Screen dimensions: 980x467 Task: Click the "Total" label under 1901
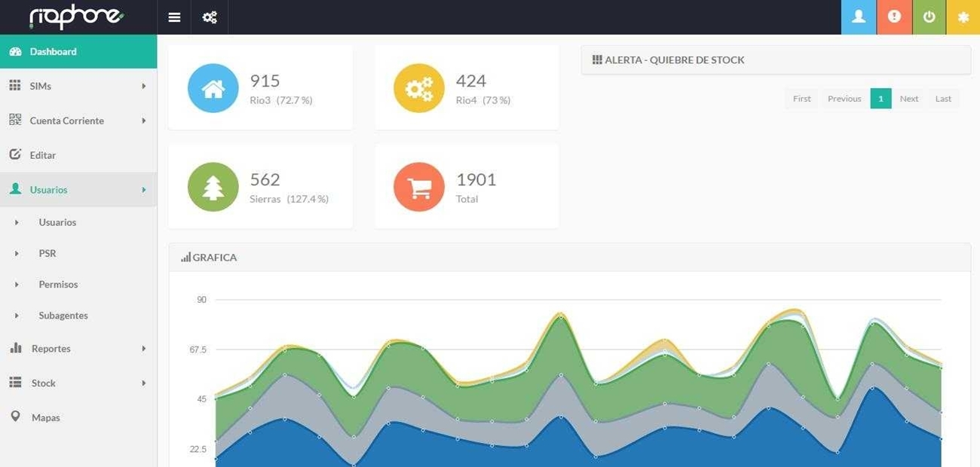click(x=467, y=199)
